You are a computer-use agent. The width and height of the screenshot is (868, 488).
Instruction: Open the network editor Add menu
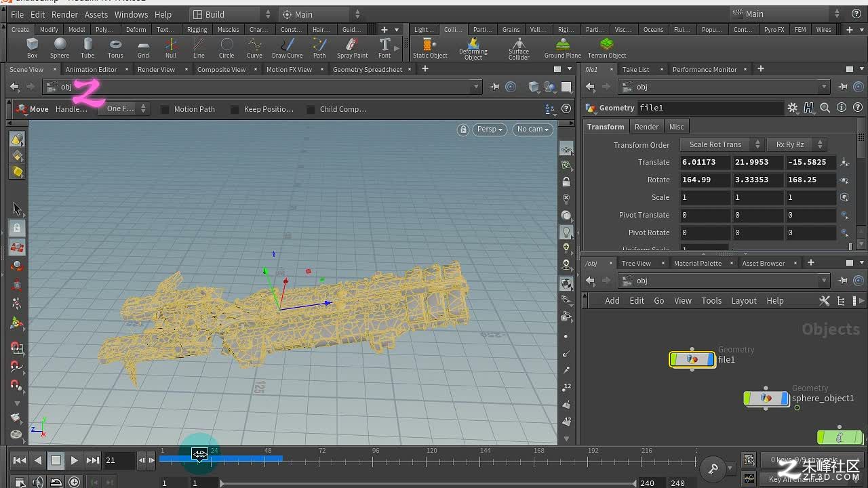click(612, 300)
